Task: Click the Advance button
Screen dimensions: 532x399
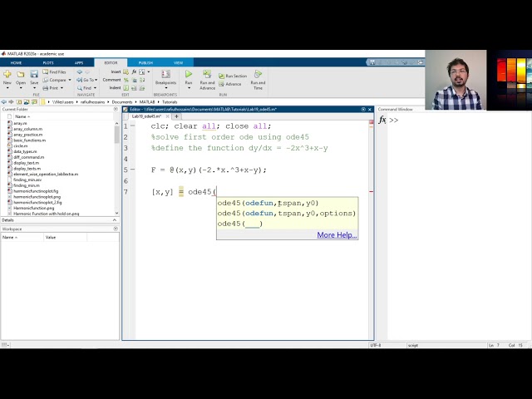Action: (x=230, y=84)
